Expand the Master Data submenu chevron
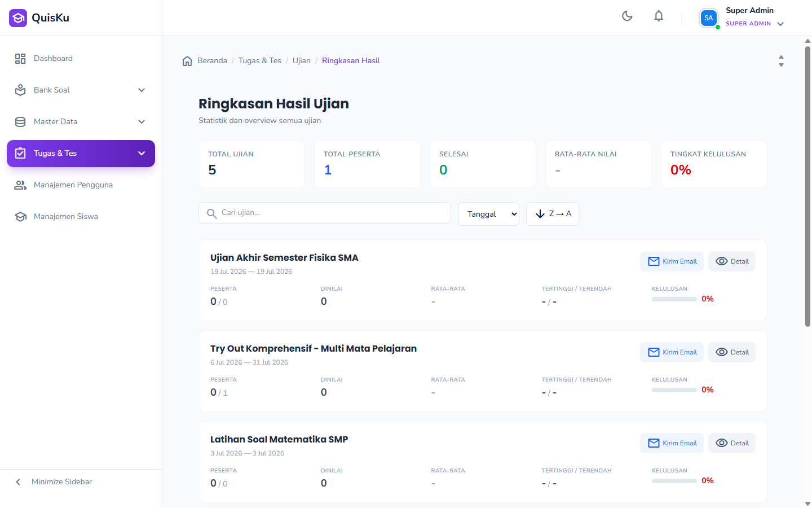This screenshot has width=812, height=508. pyautogui.click(x=142, y=122)
